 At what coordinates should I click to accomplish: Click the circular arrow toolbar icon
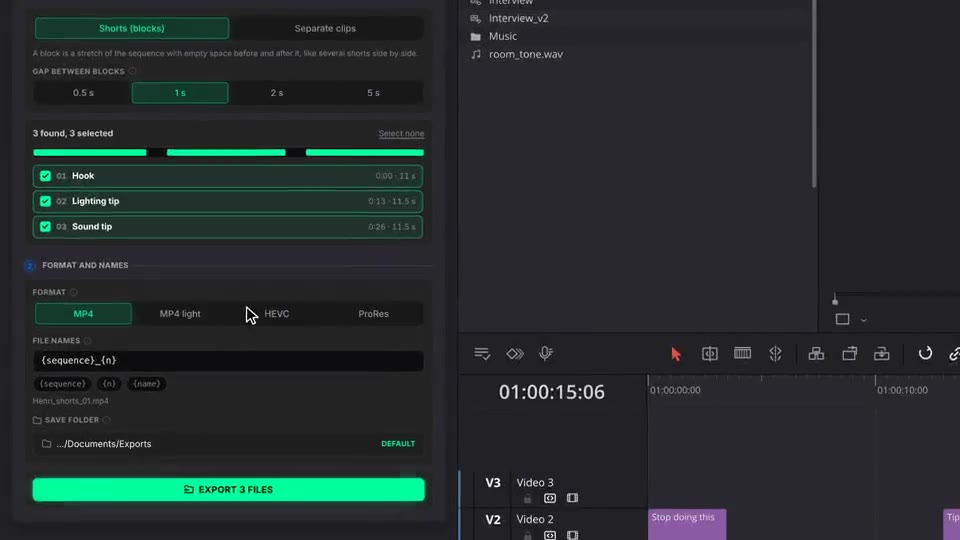(x=925, y=353)
